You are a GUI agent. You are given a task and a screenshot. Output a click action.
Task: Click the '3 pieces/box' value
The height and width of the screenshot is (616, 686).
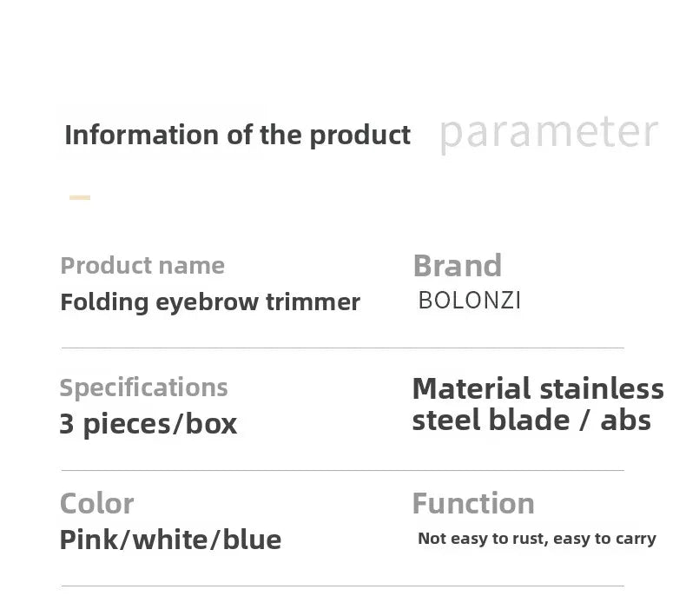148,424
